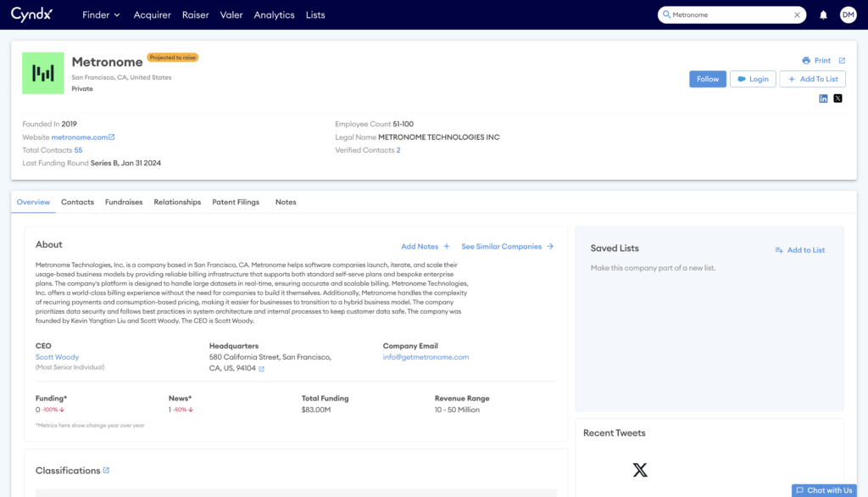This screenshot has height=497, width=868.
Task: Switch to the Notes tab
Action: [x=286, y=202]
